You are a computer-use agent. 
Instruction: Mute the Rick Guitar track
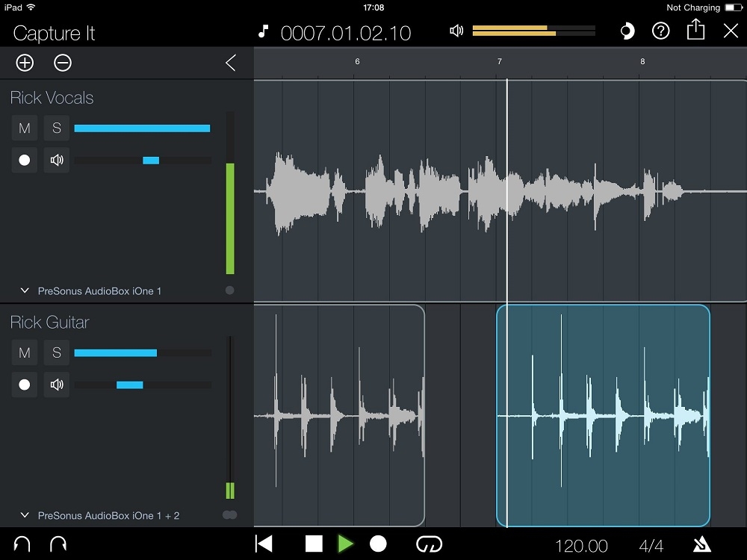pyautogui.click(x=25, y=353)
